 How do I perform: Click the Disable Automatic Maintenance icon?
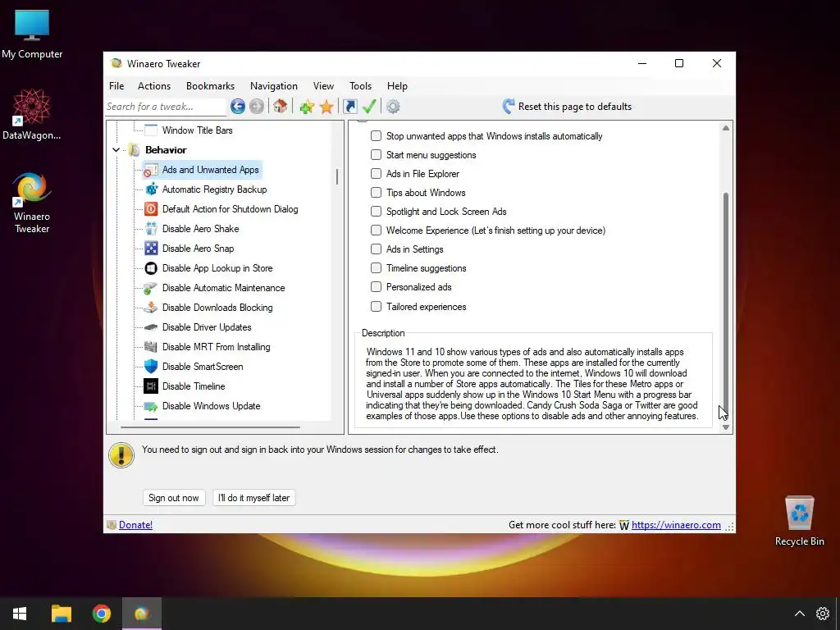pyautogui.click(x=151, y=288)
